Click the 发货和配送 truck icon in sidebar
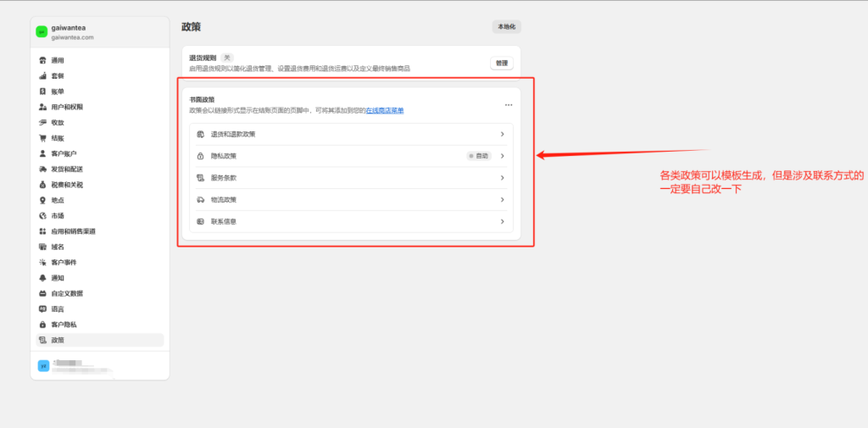 point(42,170)
